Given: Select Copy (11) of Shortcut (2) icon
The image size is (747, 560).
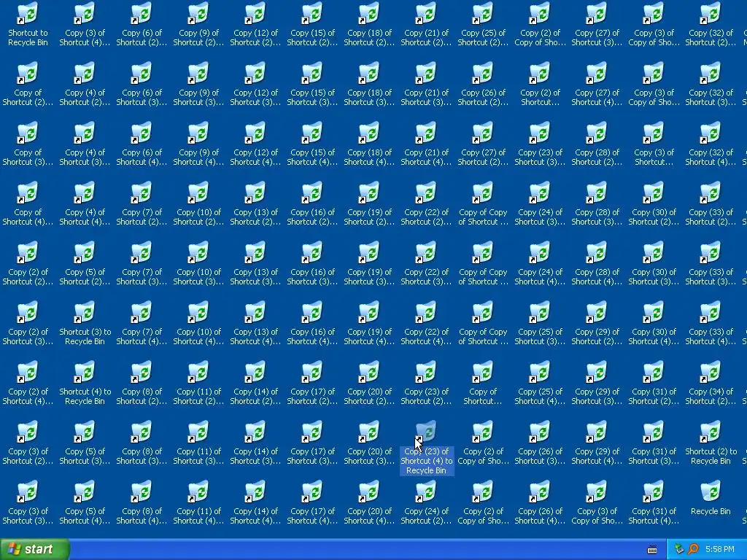Looking at the screenshot, I should click(198, 383).
